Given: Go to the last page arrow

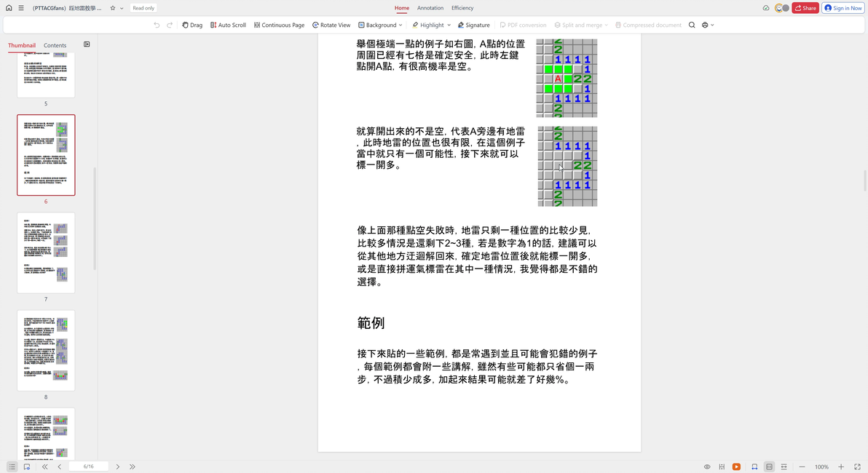Looking at the screenshot, I should click(133, 467).
